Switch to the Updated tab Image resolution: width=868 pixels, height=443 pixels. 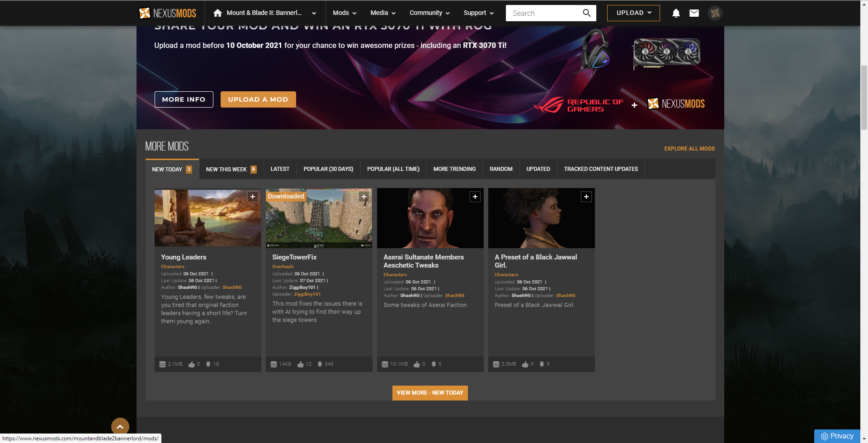[x=538, y=169]
